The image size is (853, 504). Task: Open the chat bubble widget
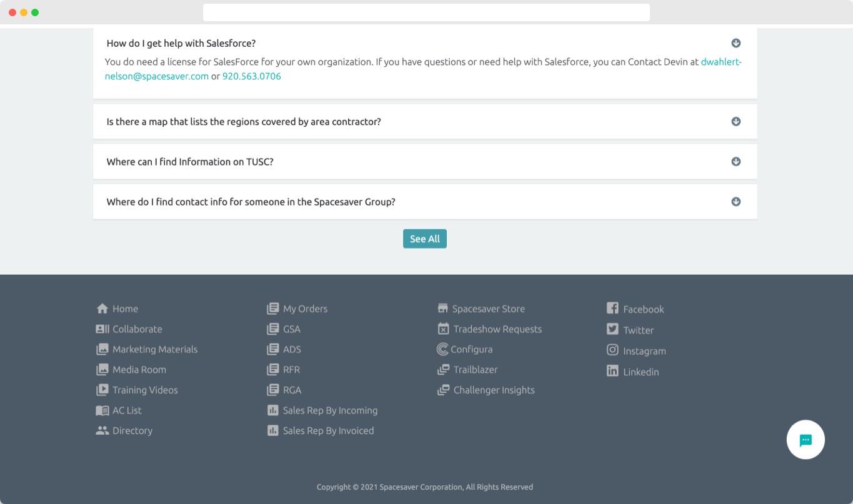[806, 440]
